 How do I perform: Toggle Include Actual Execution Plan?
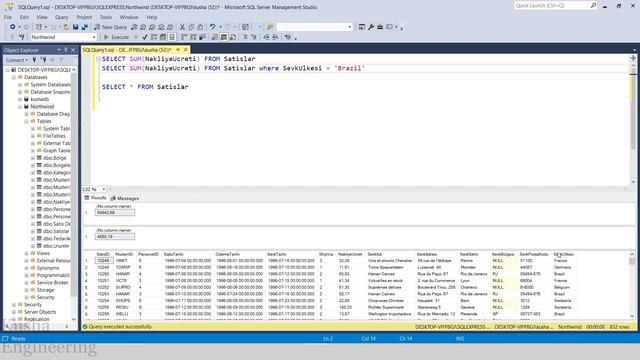point(184,37)
